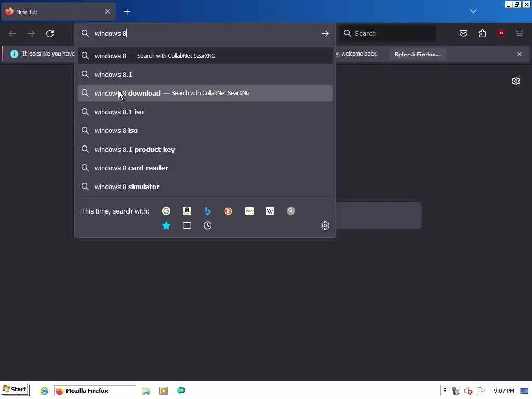Search history via clock icon
532x399 pixels.
point(208,225)
